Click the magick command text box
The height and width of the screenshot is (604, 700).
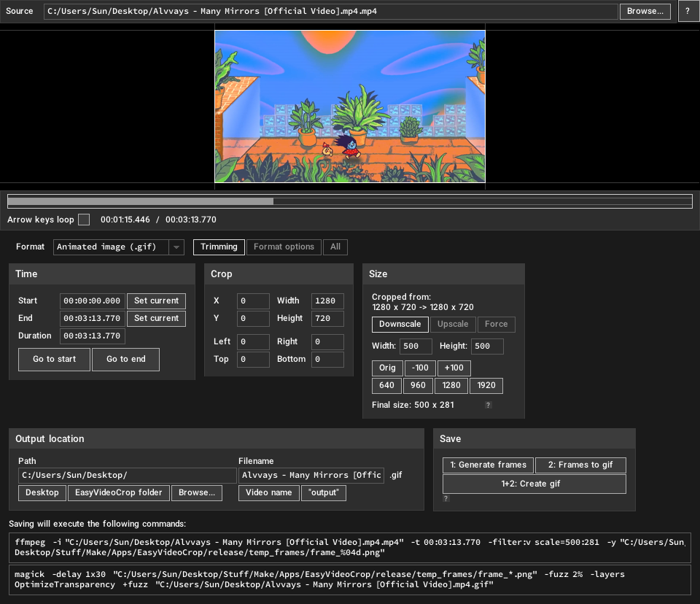[350, 579]
